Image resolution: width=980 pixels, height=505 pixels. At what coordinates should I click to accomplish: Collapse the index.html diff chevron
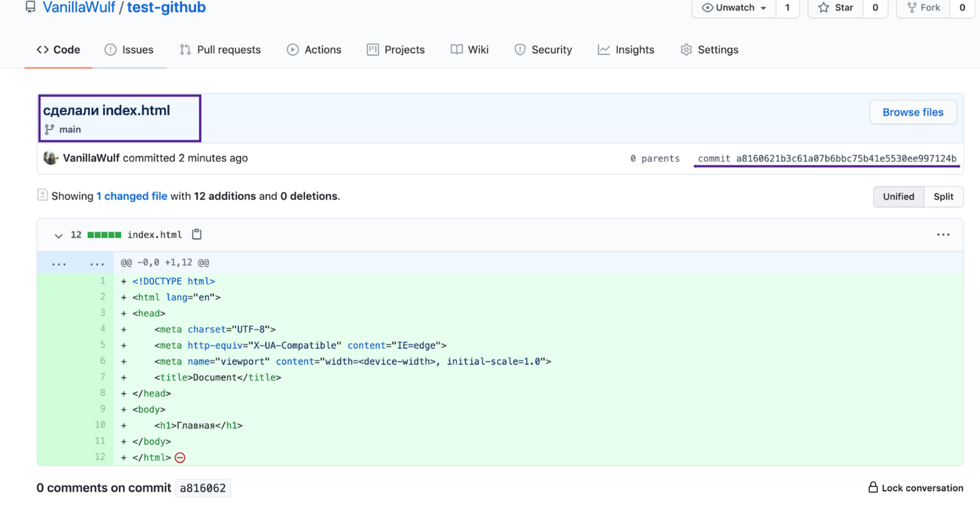point(58,235)
